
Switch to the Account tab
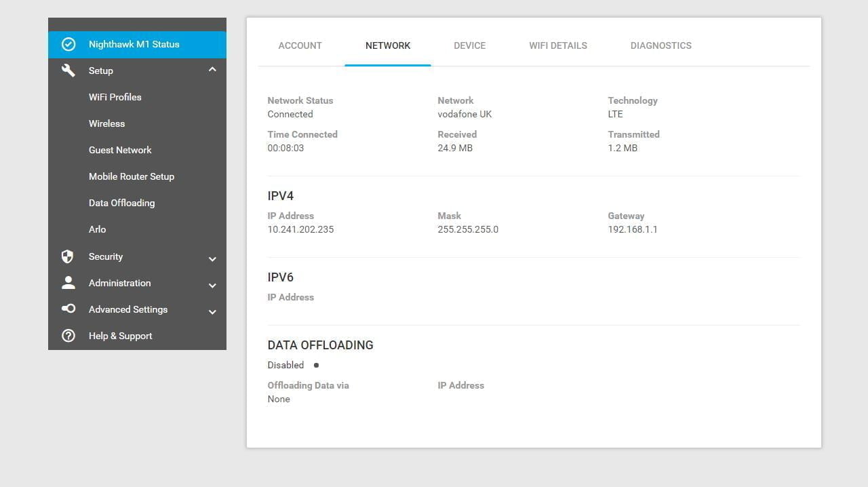pos(300,45)
